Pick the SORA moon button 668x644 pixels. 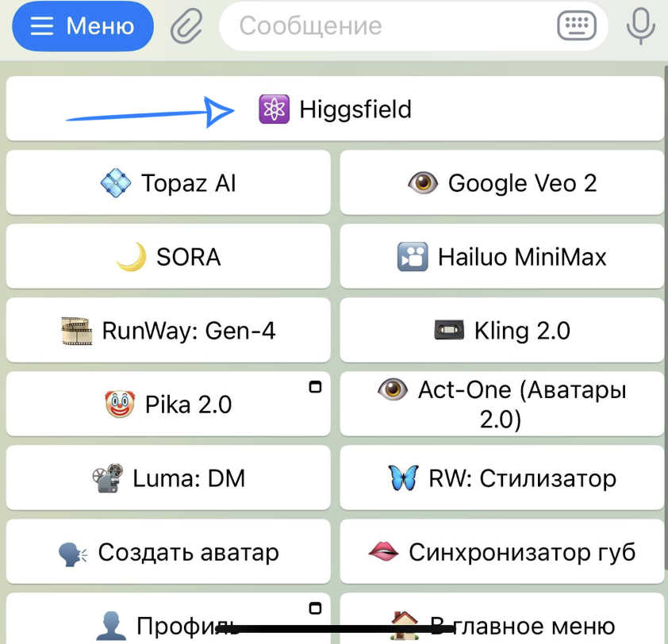(x=168, y=257)
